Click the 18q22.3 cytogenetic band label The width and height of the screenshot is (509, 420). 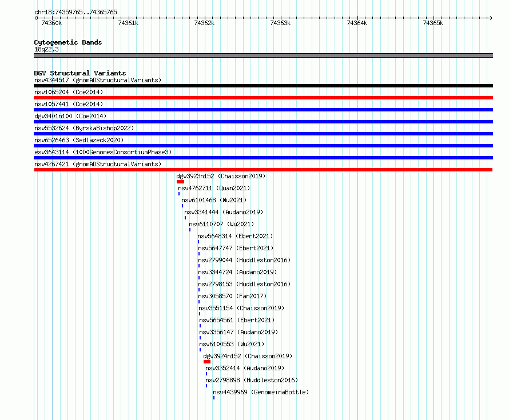point(46,49)
